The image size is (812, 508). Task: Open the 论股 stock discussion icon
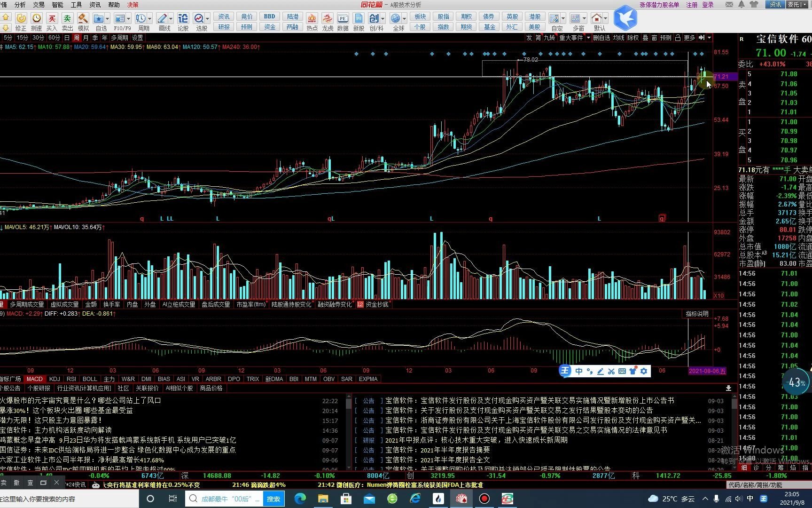pos(183,18)
